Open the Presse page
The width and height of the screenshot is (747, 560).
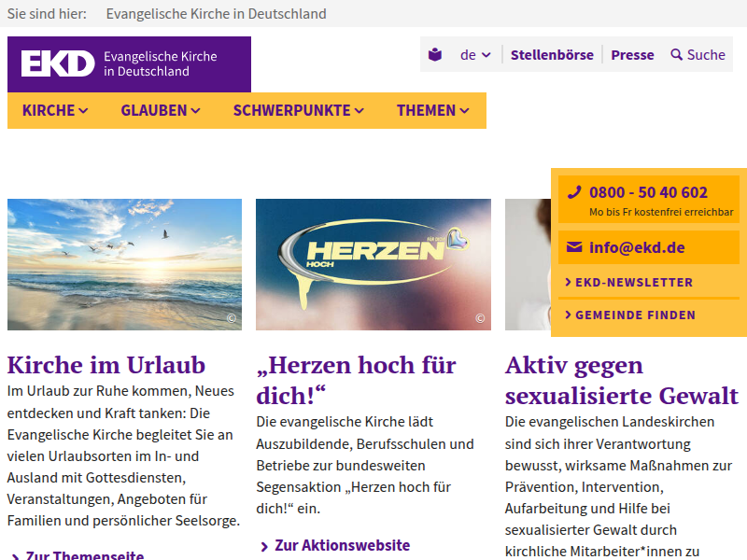pyautogui.click(x=632, y=55)
